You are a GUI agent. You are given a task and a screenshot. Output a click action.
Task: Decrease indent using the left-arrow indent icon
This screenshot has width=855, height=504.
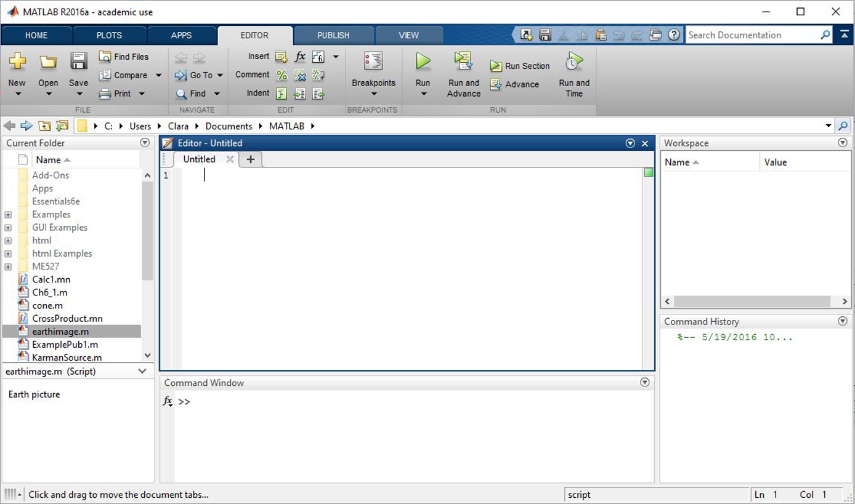pos(318,94)
